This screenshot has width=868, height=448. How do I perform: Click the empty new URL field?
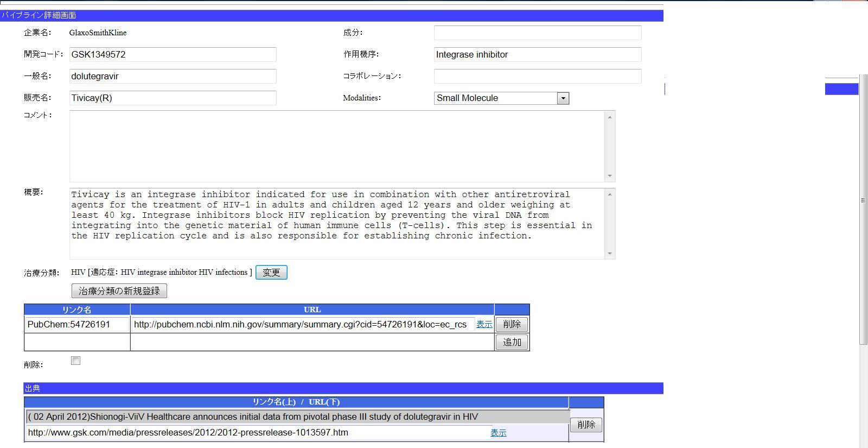[x=312, y=342]
